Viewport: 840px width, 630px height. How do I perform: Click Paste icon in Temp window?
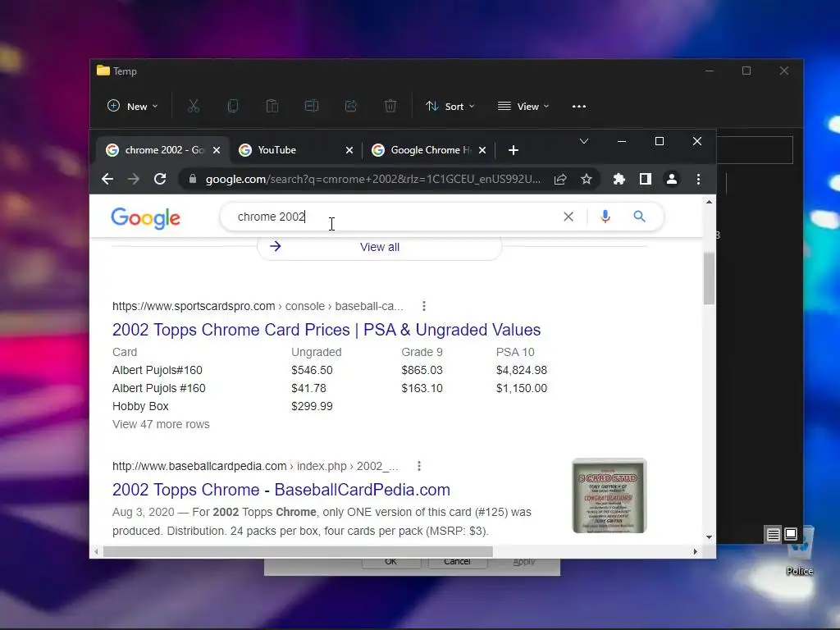click(272, 106)
